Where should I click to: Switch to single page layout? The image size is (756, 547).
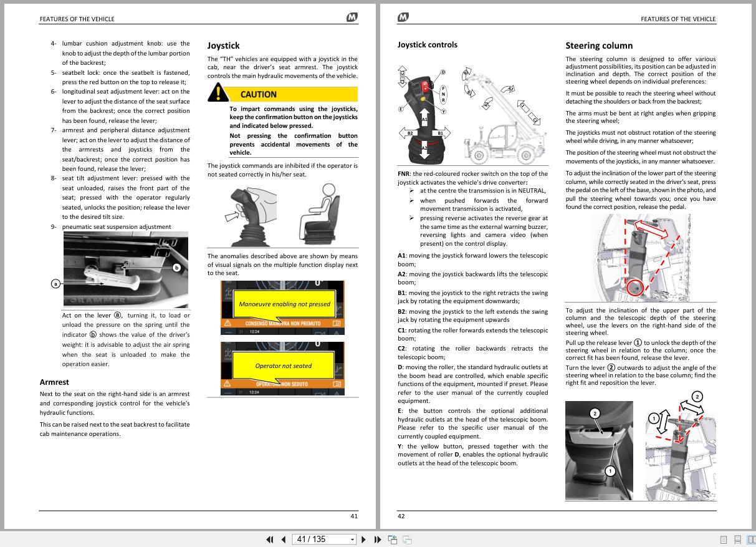[x=724, y=540]
